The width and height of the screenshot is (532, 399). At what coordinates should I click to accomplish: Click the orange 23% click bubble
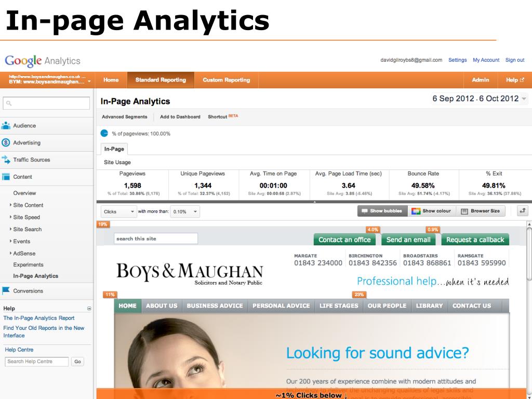pyautogui.click(x=360, y=295)
